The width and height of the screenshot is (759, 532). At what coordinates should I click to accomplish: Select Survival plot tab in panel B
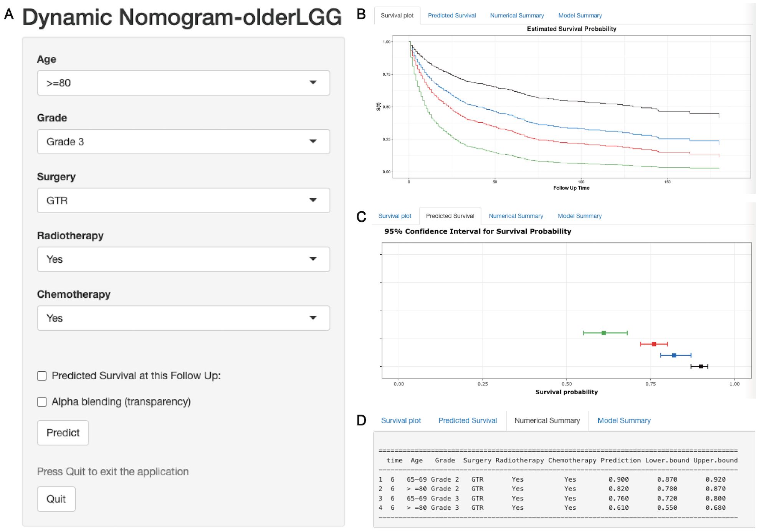397,16
